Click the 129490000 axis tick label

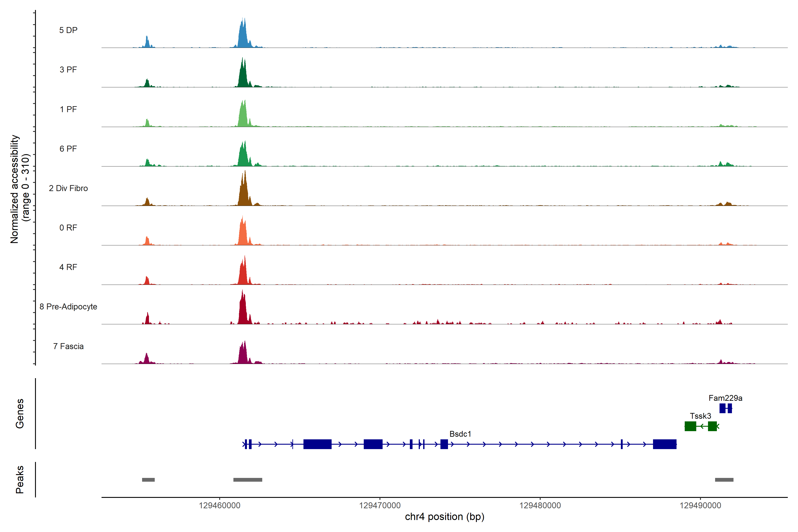700,506
